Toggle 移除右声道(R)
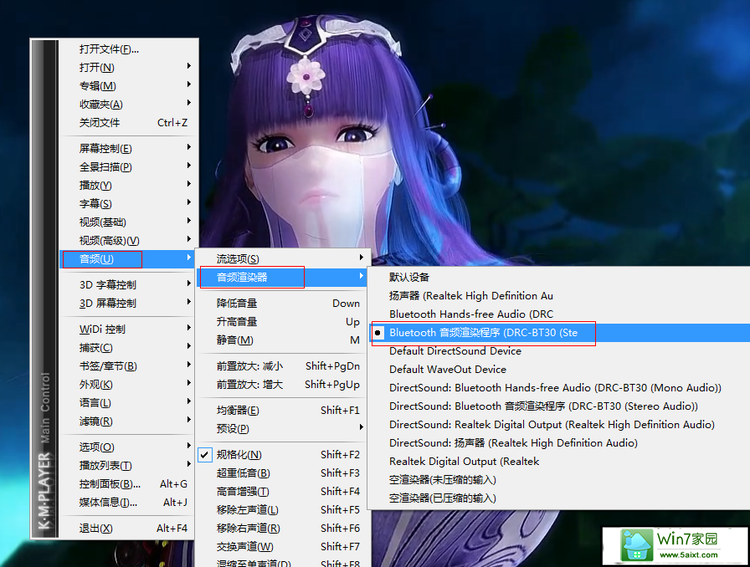This screenshot has height=567, width=750. point(283,528)
